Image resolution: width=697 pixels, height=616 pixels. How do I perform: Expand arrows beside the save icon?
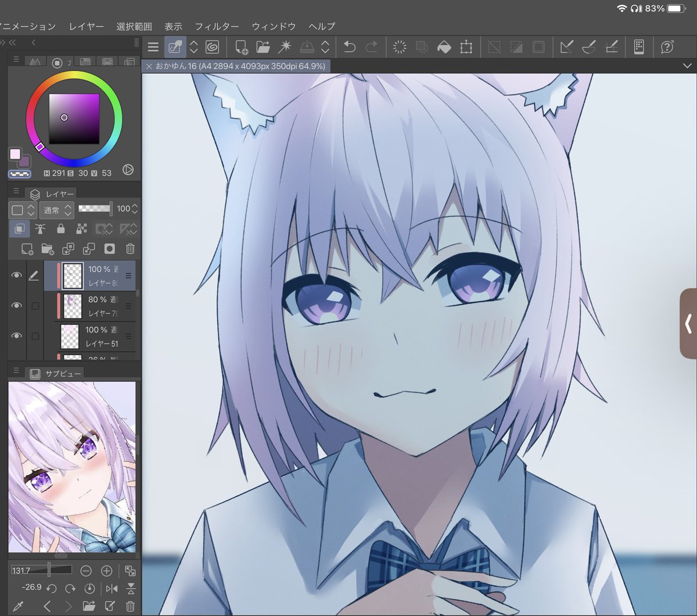[x=325, y=47]
